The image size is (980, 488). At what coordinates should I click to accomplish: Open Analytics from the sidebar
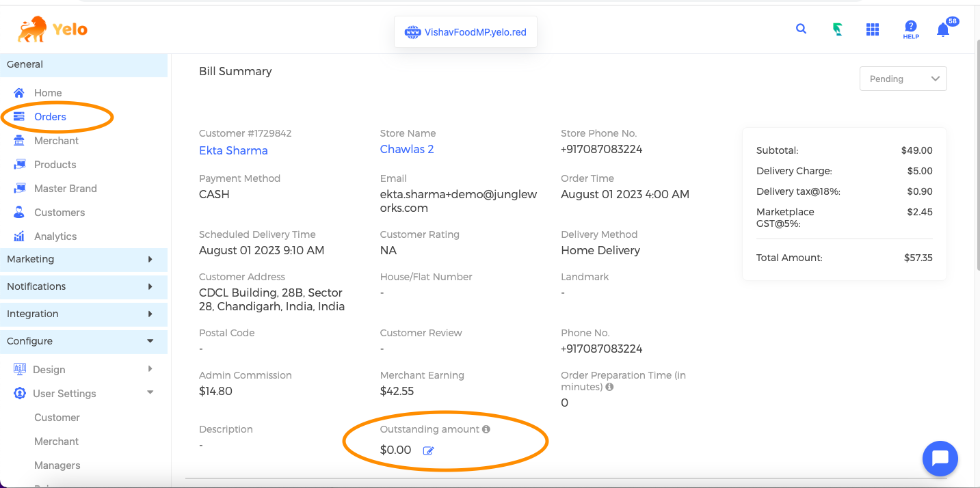(x=55, y=236)
